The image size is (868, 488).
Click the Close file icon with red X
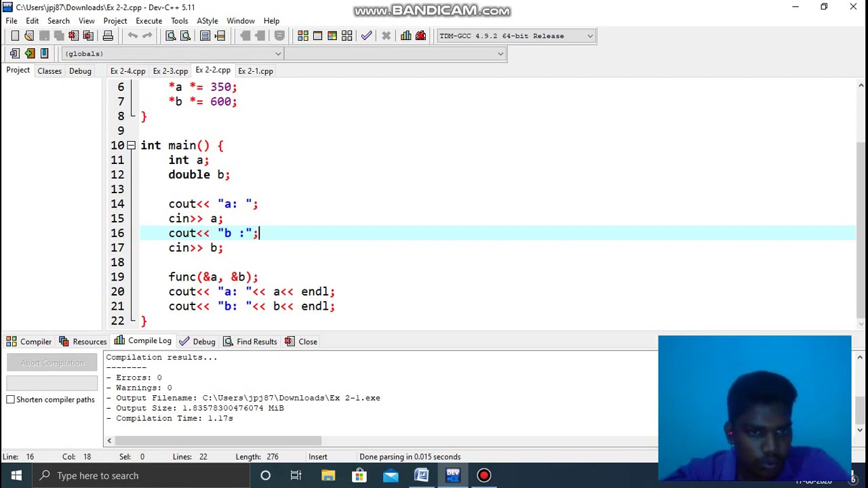point(73,36)
